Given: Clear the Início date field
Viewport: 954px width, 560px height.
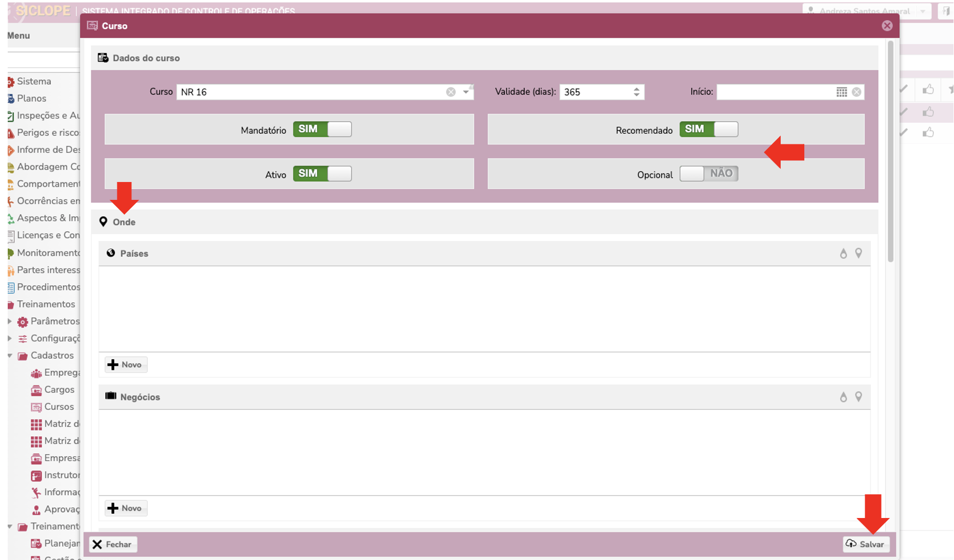Looking at the screenshot, I should [856, 92].
